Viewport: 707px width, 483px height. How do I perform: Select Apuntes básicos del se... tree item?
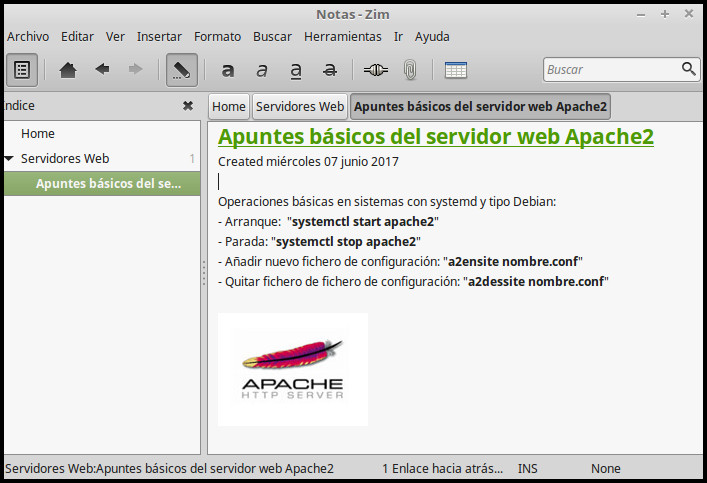pos(102,184)
